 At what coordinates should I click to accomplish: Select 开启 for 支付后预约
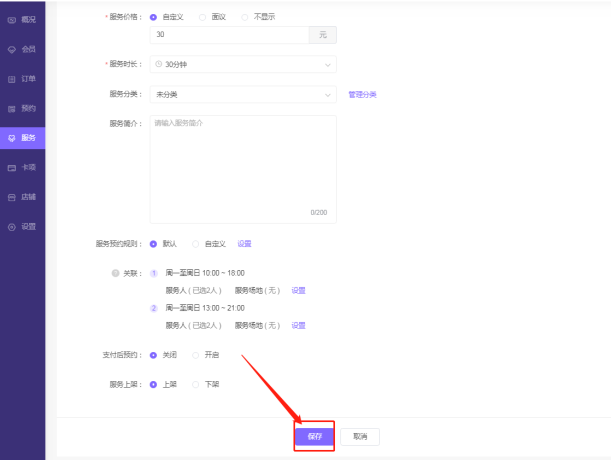click(196, 355)
